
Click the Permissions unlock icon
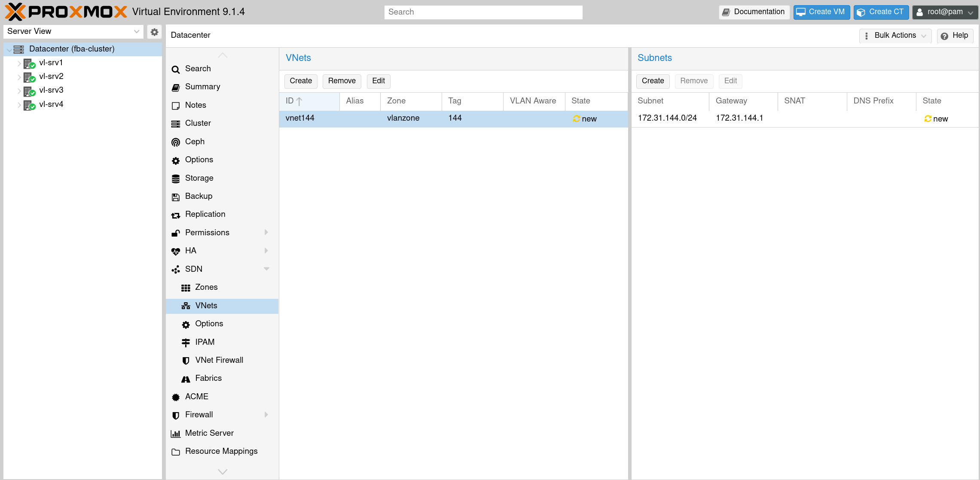(176, 233)
